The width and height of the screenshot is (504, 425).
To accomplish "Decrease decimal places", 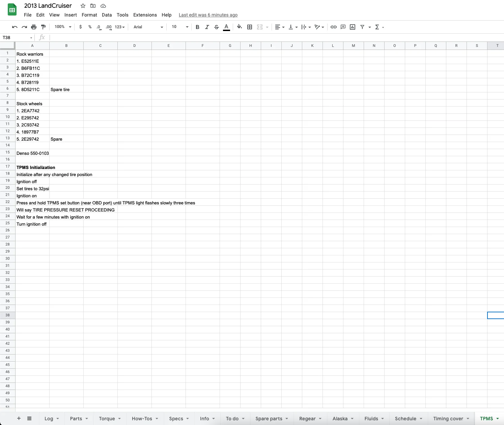I will (99, 27).
